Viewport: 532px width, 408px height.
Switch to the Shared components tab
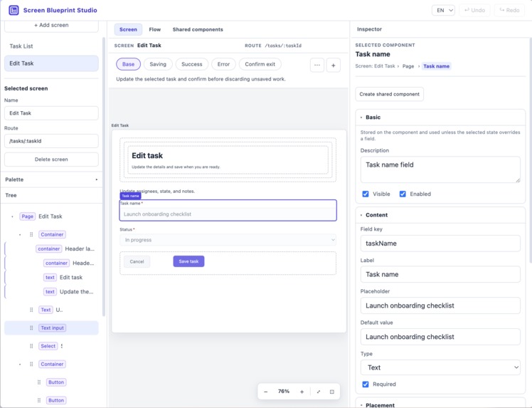tap(198, 30)
